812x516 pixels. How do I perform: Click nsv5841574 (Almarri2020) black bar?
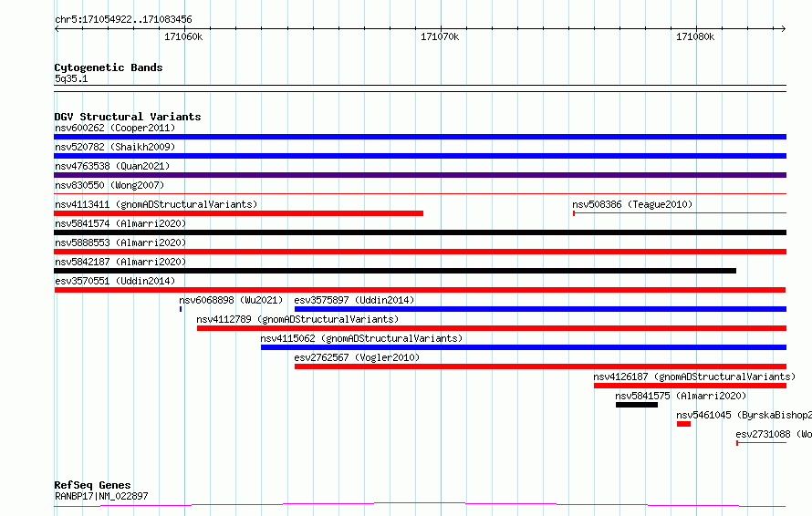point(420,232)
